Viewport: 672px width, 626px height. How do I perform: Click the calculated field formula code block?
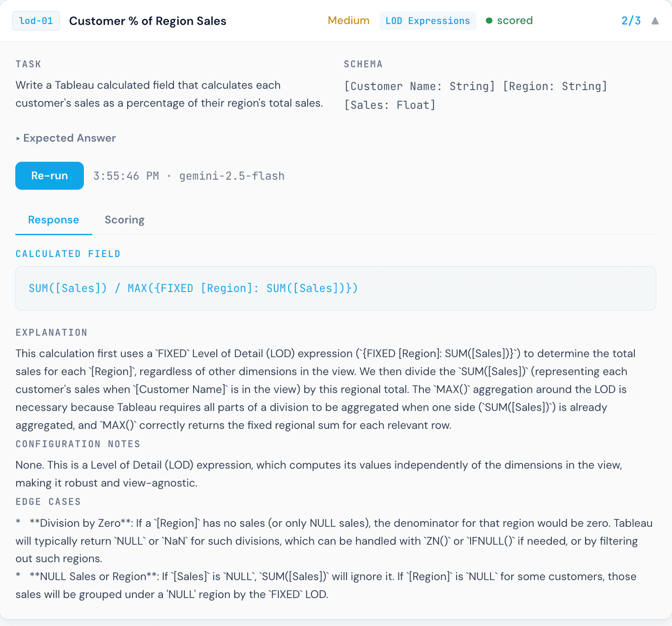click(335, 288)
